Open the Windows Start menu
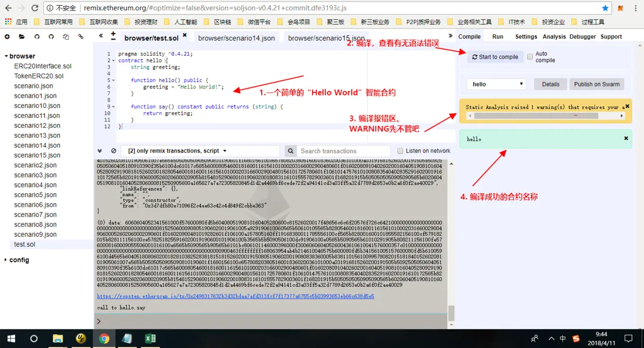The width and height of the screenshot is (644, 348). tap(11, 338)
